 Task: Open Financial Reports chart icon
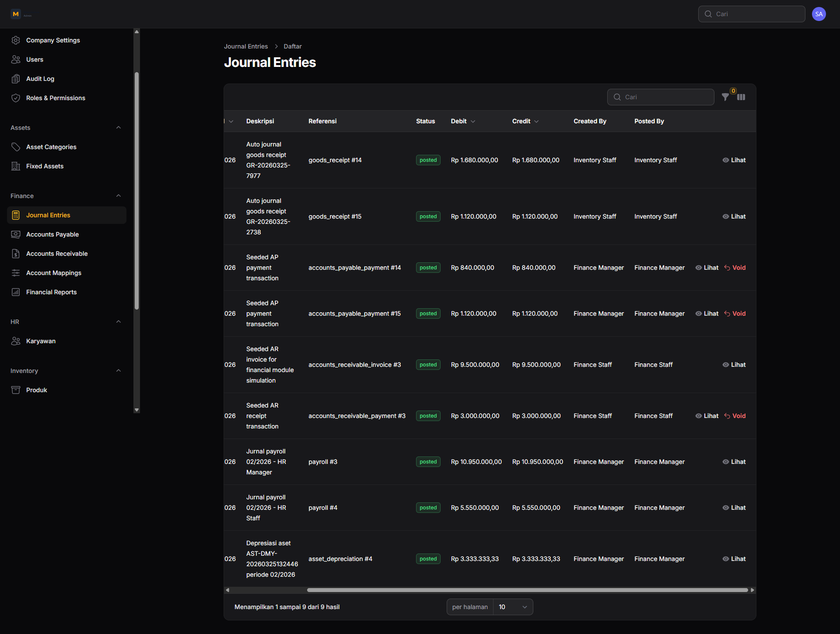16,292
